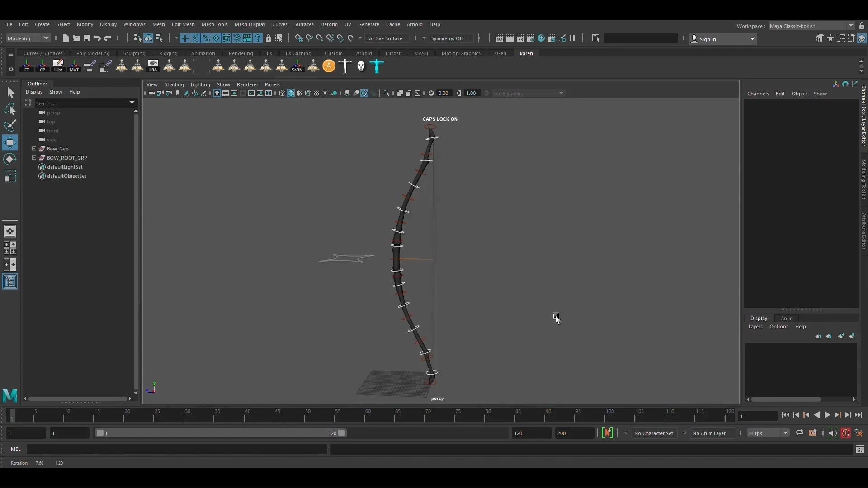This screenshot has width=868, height=488.
Task: Select the Lasso select tool
Action: pos(9,109)
